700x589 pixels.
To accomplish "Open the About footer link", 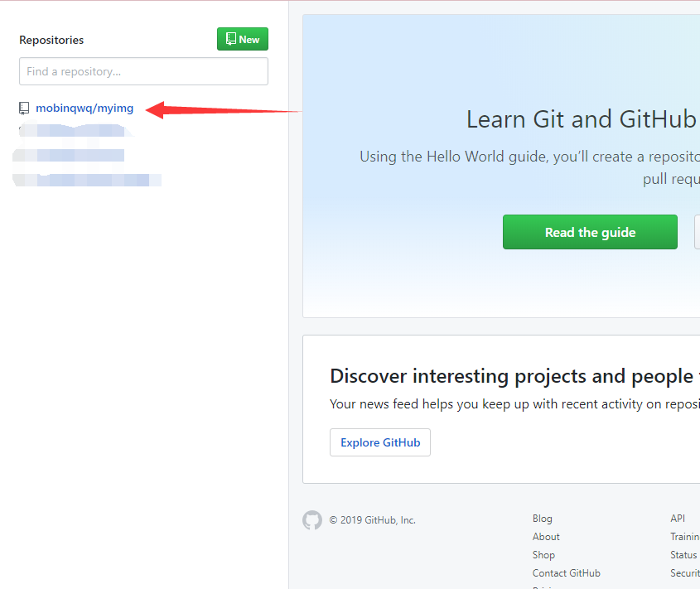I will click(x=546, y=537).
